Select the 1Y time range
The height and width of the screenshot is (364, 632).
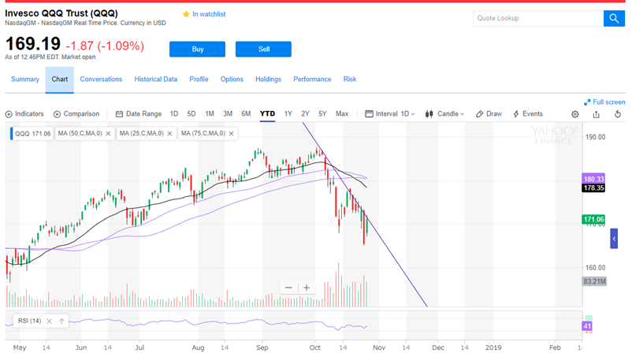click(288, 114)
